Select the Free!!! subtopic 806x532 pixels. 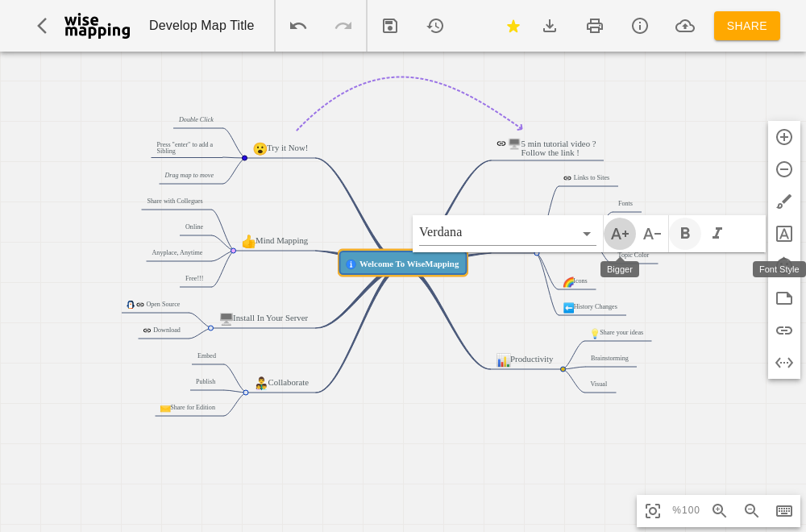pyautogui.click(x=194, y=278)
